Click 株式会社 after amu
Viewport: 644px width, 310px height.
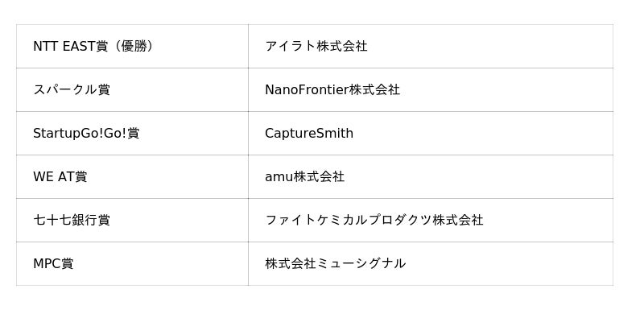point(319,177)
